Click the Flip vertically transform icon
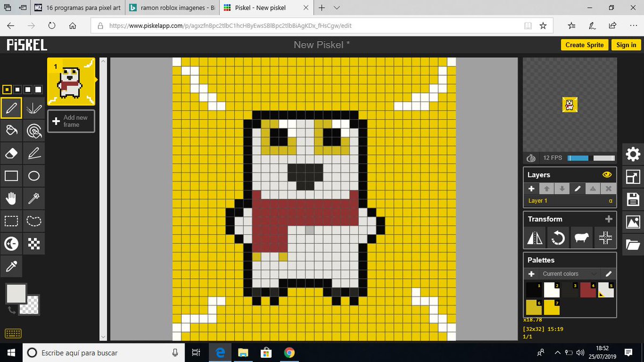This screenshot has height=362, width=644. (536, 238)
